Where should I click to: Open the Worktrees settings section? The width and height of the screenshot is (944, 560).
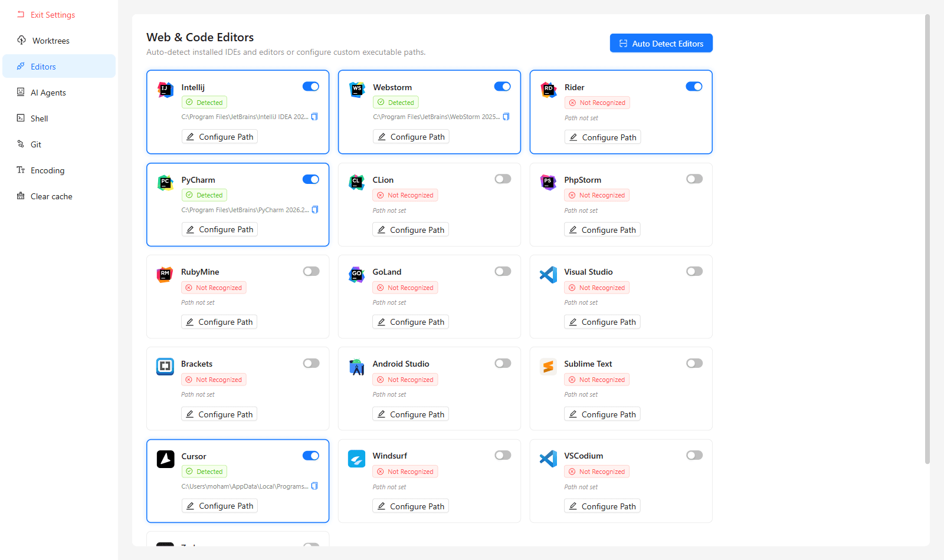tap(59, 41)
